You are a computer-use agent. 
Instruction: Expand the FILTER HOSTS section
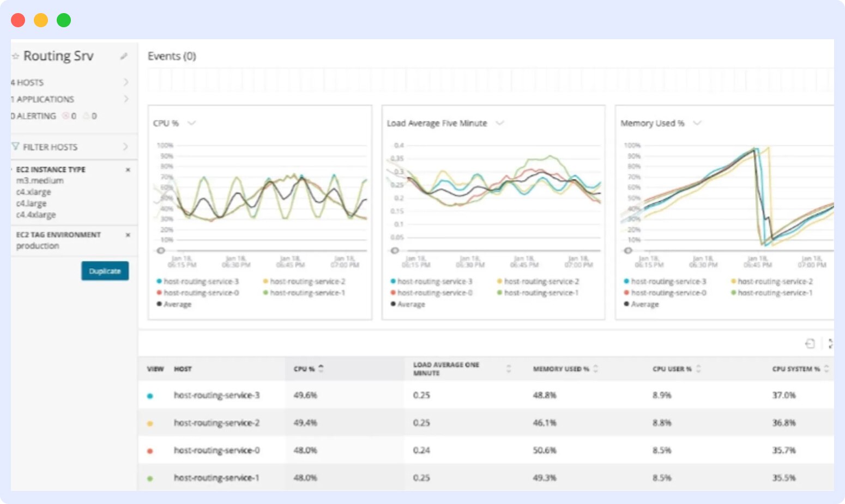pyautogui.click(x=126, y=147)
